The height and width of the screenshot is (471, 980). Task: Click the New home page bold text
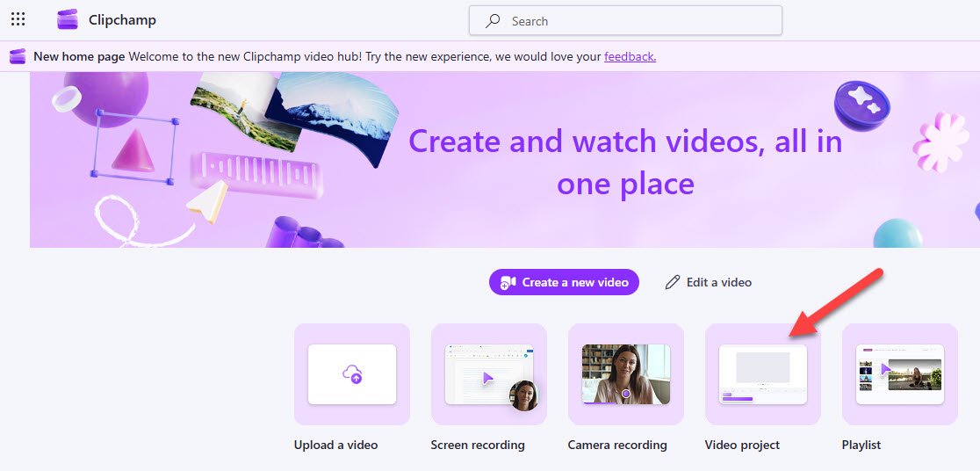pos(79,57)
